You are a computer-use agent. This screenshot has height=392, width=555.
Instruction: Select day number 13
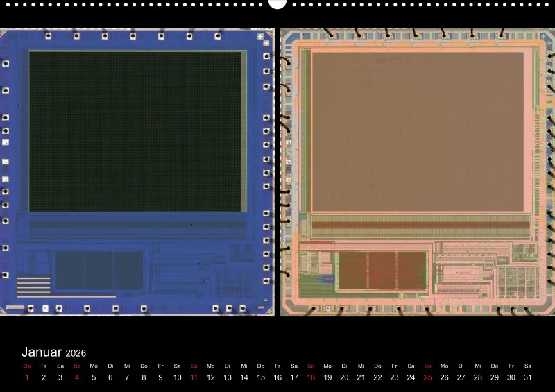[x=228, y=377]
